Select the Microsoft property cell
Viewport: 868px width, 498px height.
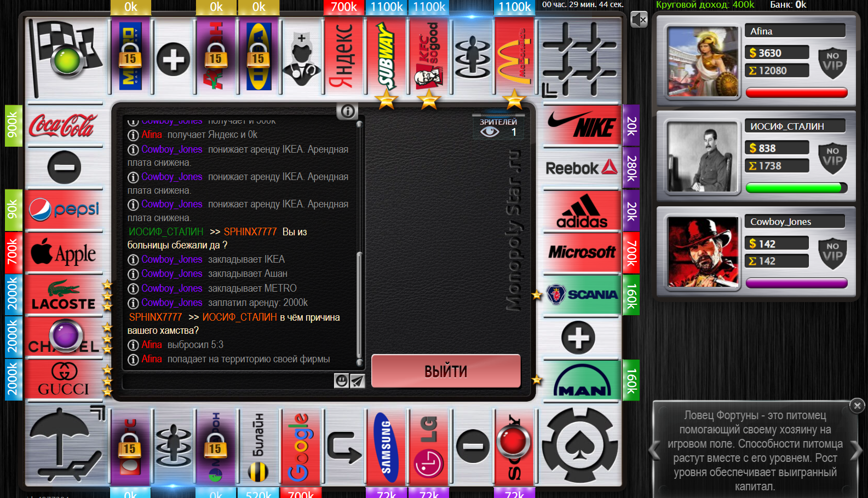(x=582, y=252)
